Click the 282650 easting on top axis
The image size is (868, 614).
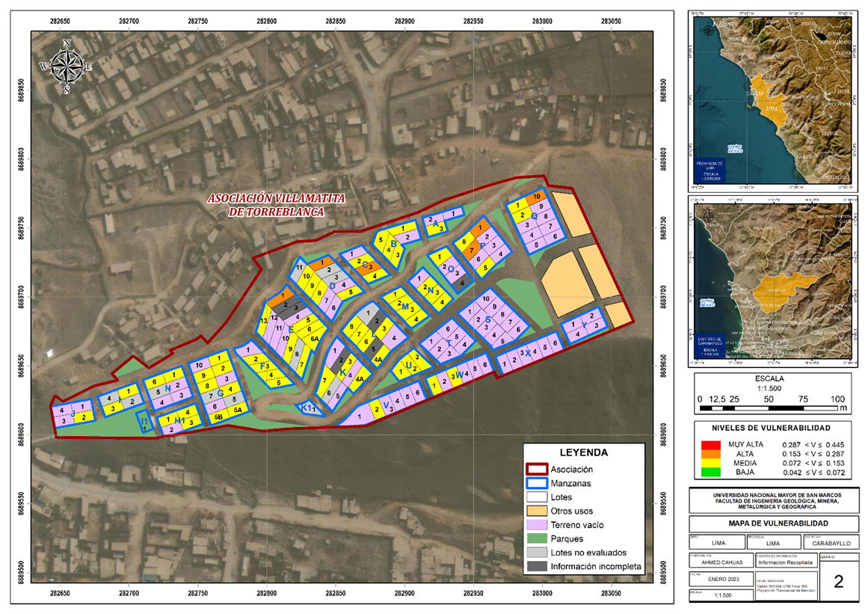click(x=60, y=21)
